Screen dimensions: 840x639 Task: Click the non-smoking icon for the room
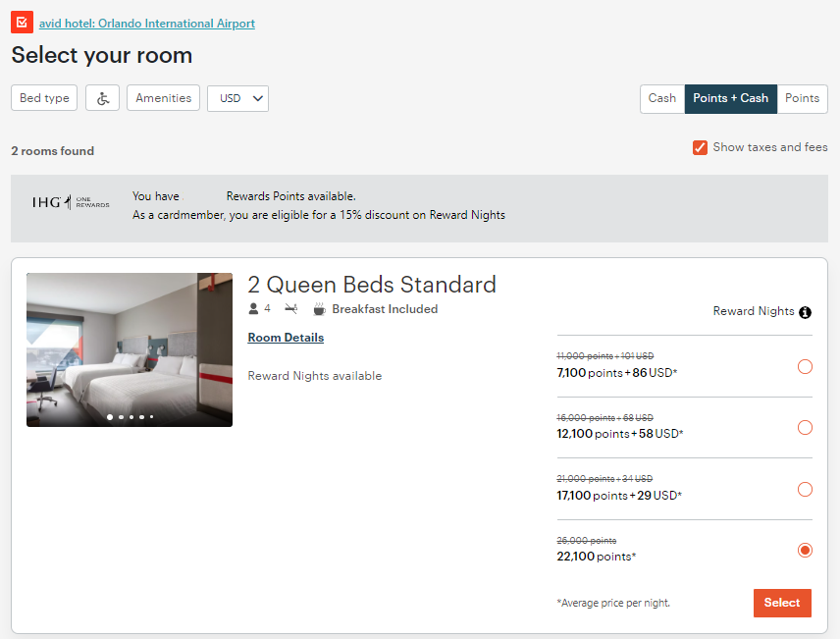[290, 307]
